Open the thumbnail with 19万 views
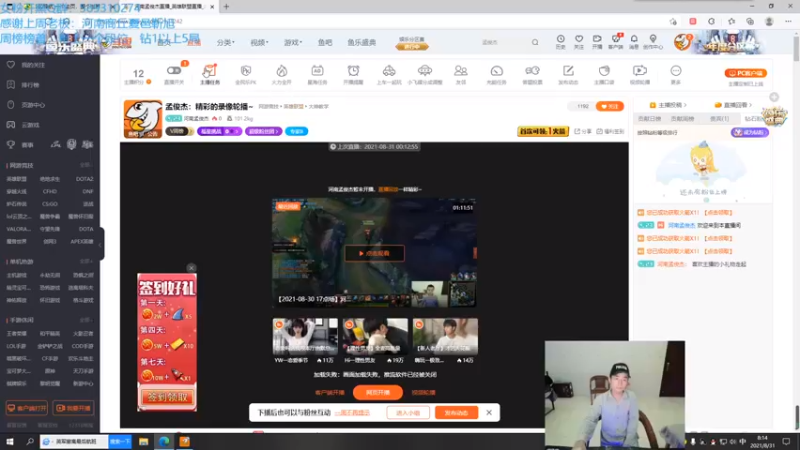This screenshot has width=800, height=450. 375,336
